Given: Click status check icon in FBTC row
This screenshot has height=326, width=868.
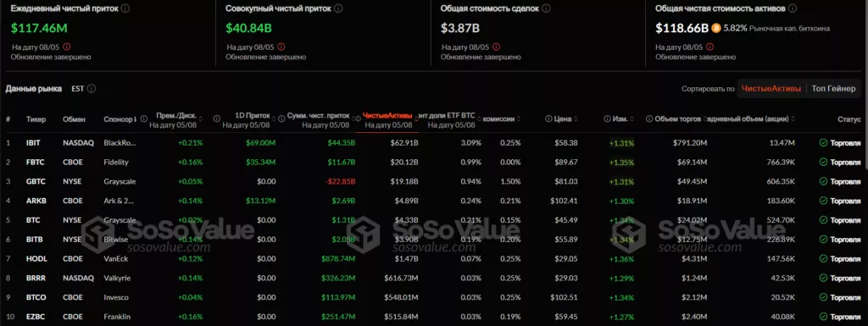Looking at the screenshot, I should (823, 162).
